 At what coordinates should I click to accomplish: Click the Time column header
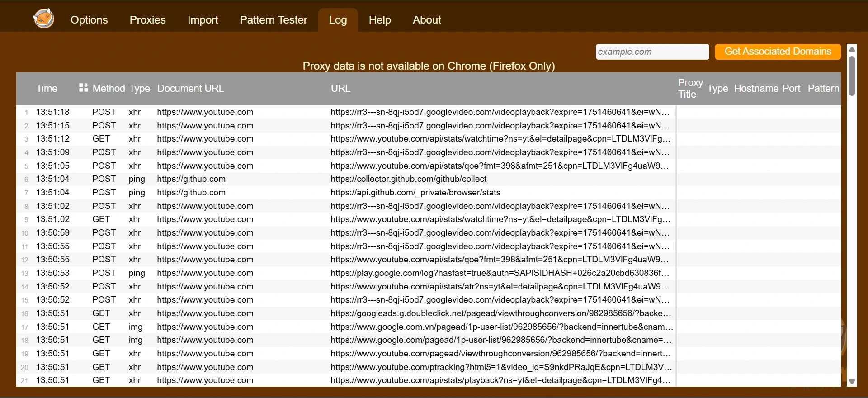click(x=47, y=89)
